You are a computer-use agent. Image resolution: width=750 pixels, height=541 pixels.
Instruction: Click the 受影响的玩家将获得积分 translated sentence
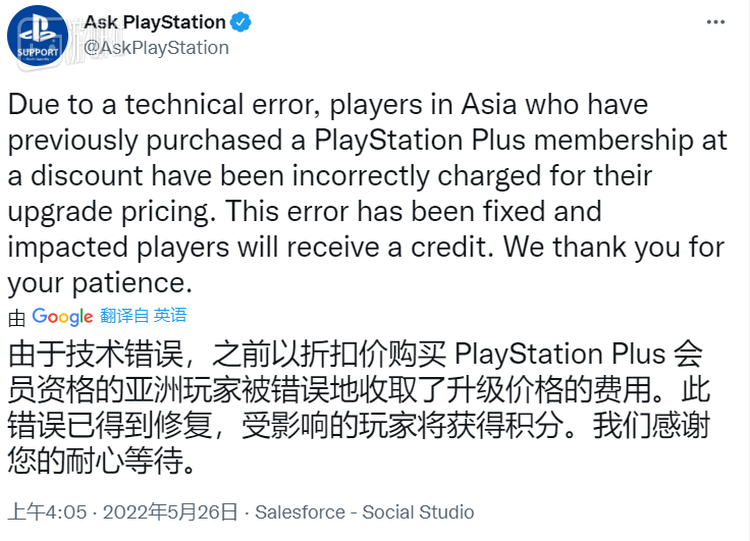(401, 425)
